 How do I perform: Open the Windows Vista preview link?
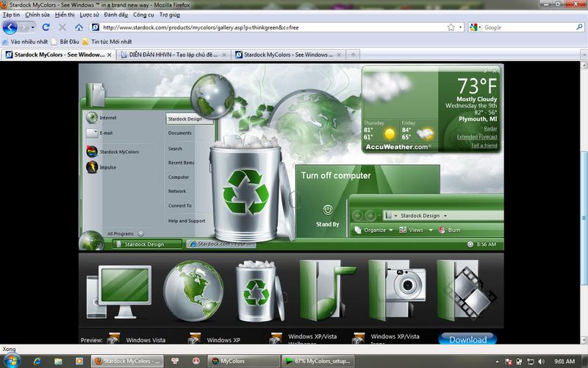coord(147,340)
